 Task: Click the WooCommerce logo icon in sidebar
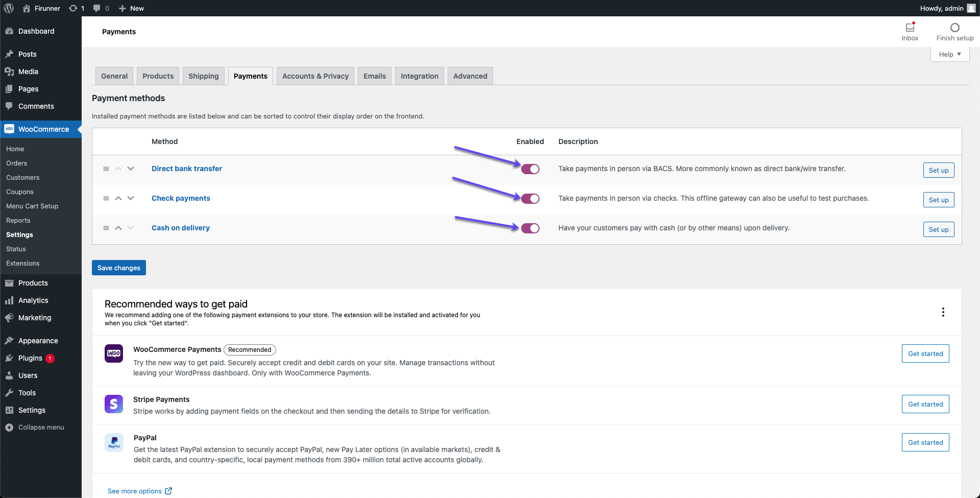pyautogui.click(x=9, y=129)
